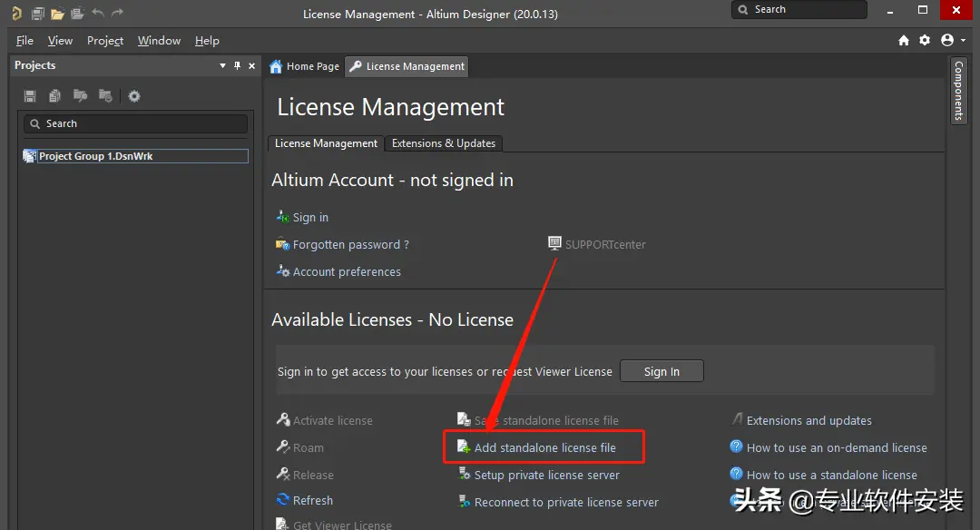
Task: Focus the Projects panel Search field
Action: tap(135, 123)
